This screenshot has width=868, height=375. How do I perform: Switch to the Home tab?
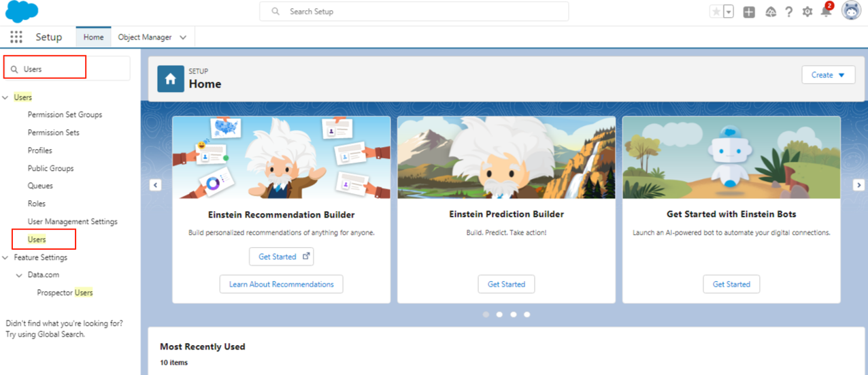tap(93, 37)
